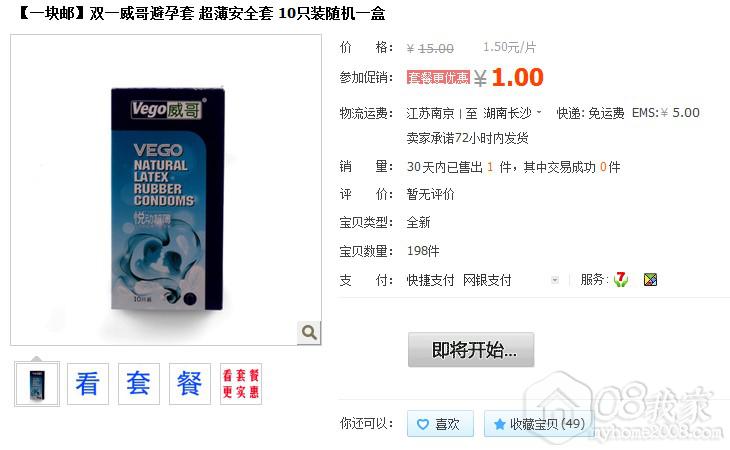Viewport: 730px width, 450px height.
Task: Click the 快捷支付 payment option
Action: coord(430,280)
